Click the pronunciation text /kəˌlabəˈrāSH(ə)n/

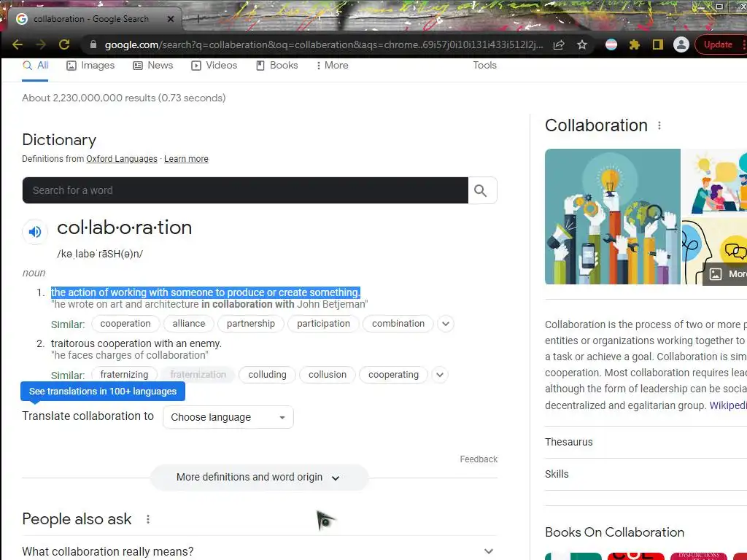[x=100, y=254]
